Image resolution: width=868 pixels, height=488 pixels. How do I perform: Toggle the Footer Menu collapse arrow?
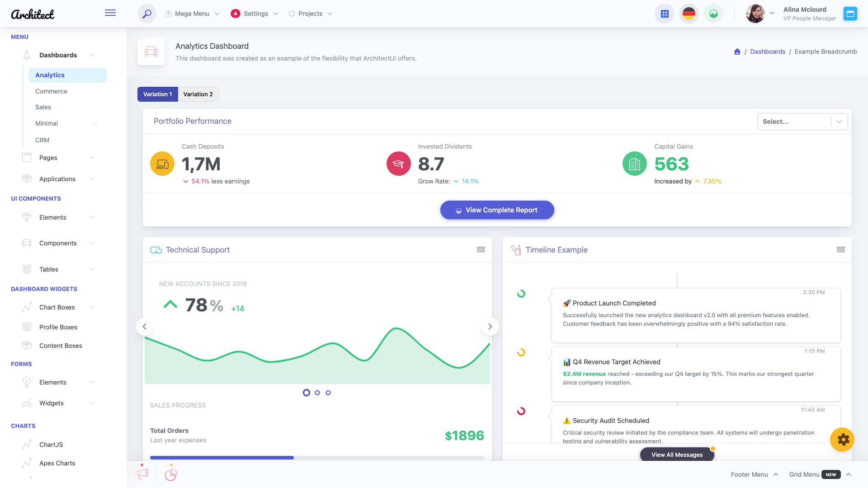tap(776, 474)
